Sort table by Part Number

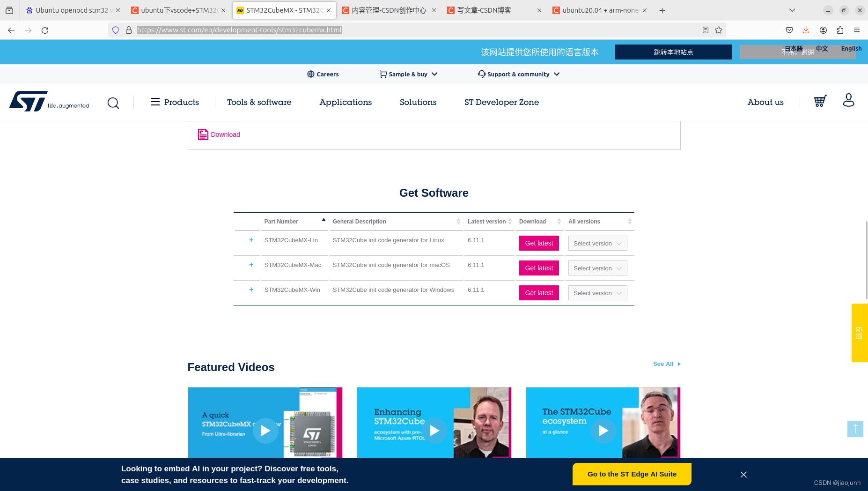(294, 222)
